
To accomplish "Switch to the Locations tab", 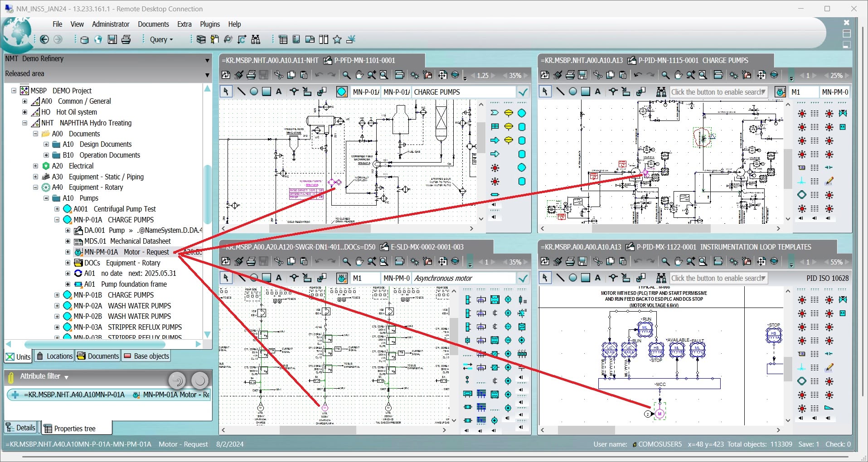I will (x=55, y=356).
